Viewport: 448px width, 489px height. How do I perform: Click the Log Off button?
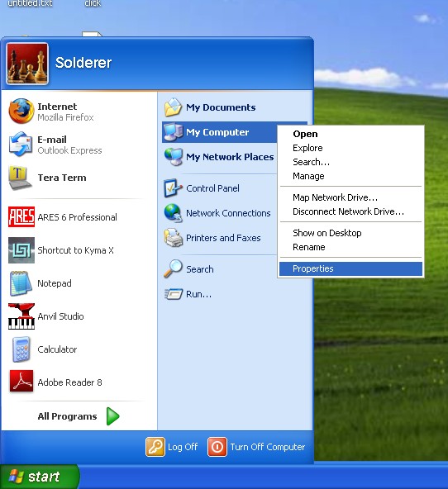(172, 447)
